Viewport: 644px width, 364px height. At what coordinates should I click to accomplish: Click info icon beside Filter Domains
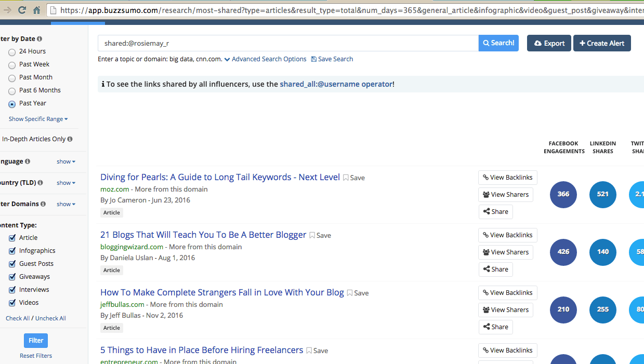[43, 204]
